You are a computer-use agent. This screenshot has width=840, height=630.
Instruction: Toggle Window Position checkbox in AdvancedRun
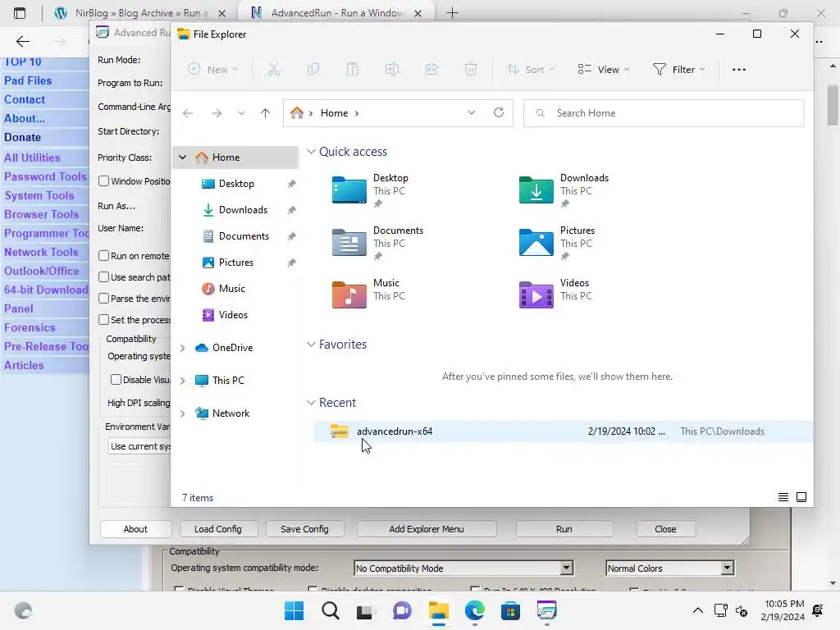(104, 181)
